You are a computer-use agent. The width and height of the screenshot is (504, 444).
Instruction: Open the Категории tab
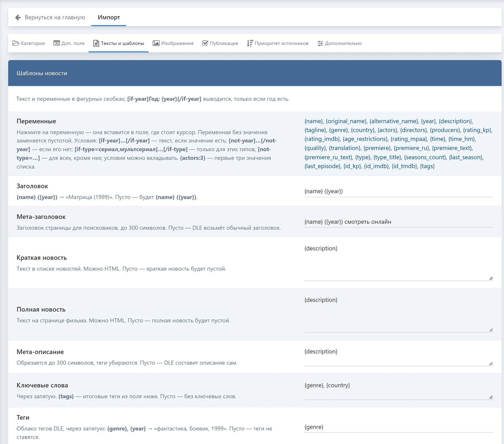pyautogui.click(x=29, y=43)
